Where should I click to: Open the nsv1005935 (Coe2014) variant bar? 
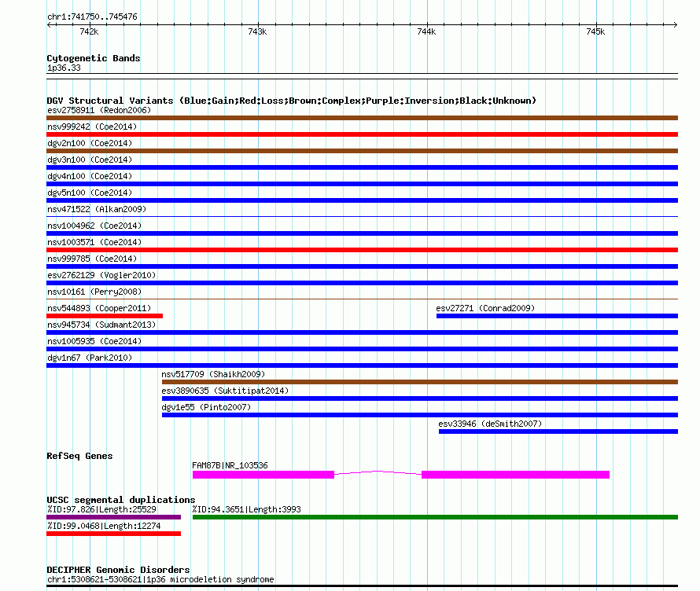click(x=362, y=349)
